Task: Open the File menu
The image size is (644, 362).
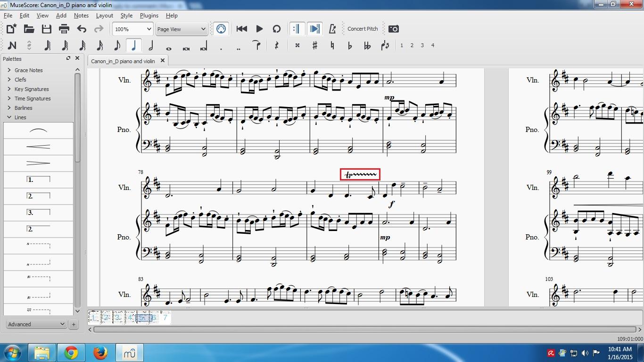Action: (8, 16)
